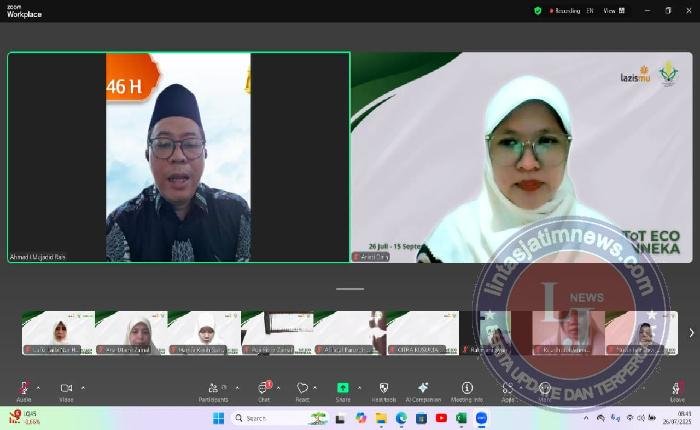Open the Participants panel
The image size is (700, 430).
click(x=212, y=389)
